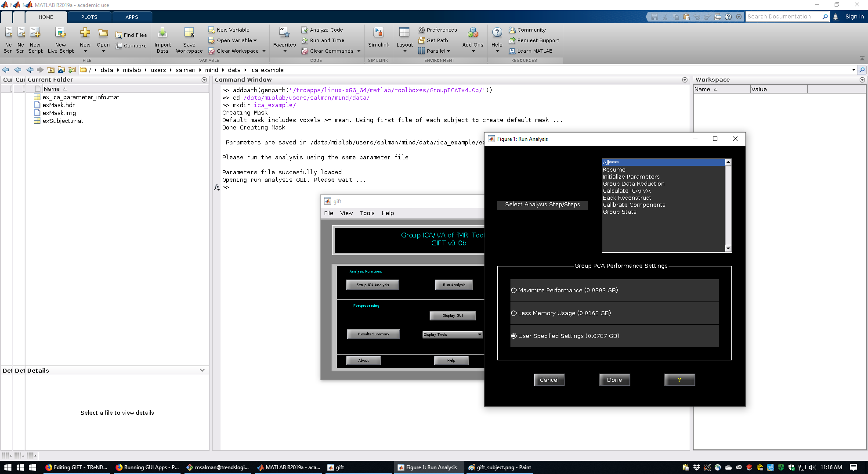
Task: Switch to the PLOTS tab
Action: pyautogui.click(x=89, y=17)
